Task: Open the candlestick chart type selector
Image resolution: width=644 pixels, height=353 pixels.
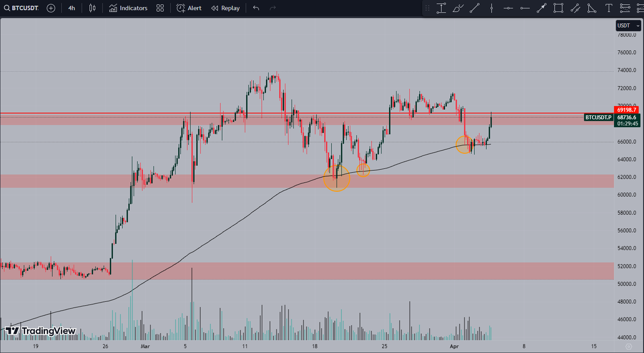Action: click(x=92, y=8)
